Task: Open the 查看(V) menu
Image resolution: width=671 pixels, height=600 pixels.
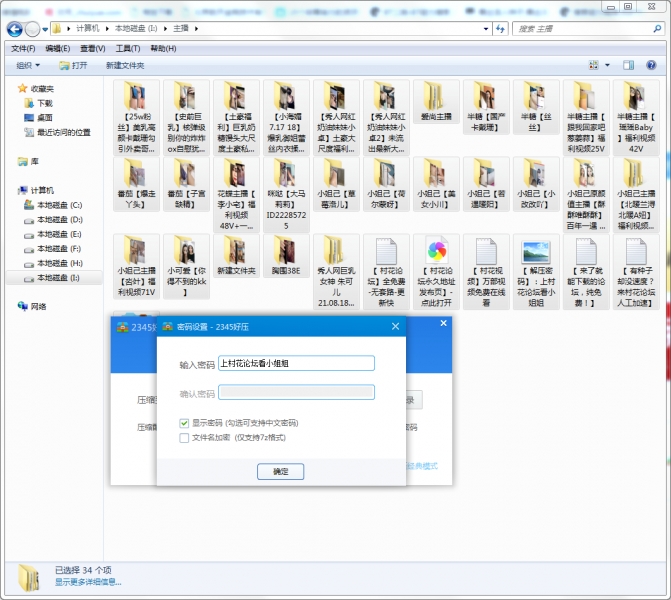Action: coord(92,48)
